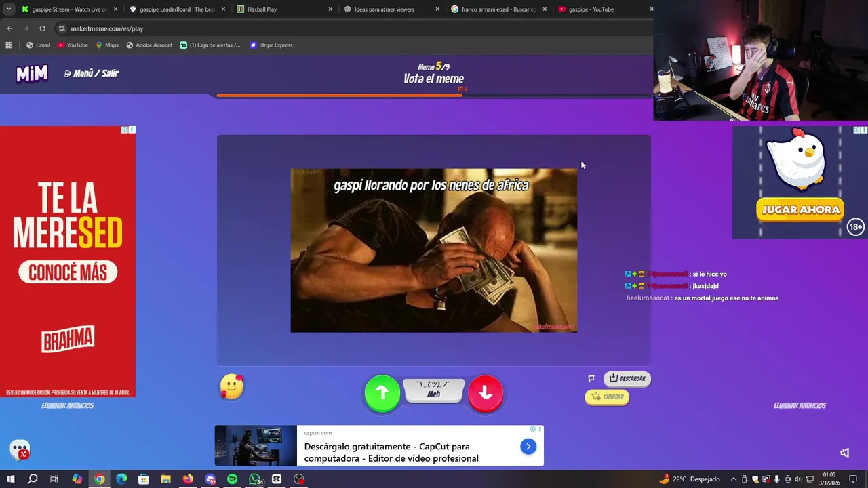Open the Stripe Express bookmark
Screen dimensions: 868x488
(x=271, y=45)
